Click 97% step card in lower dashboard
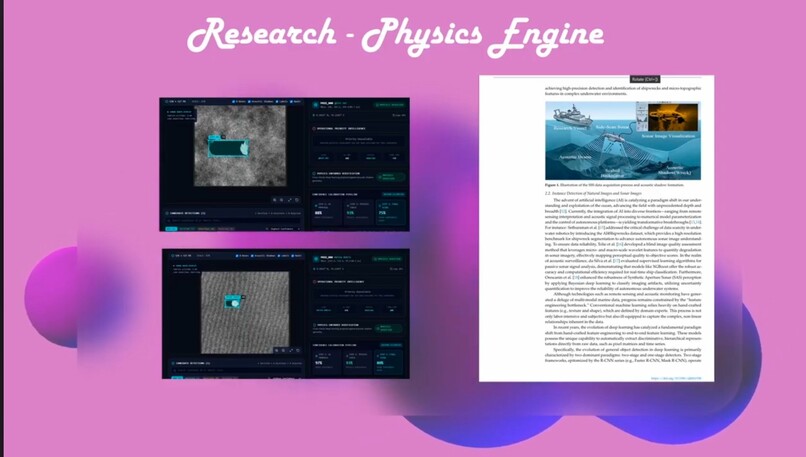Viewport: 806px width, 457px height. tap(327, 362)
